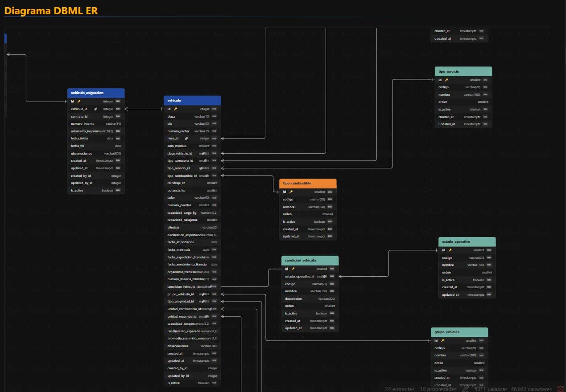The image size is (566, 392).
Task: Click the foreign key link icon beside linea_id
Action: click(186, 139)
